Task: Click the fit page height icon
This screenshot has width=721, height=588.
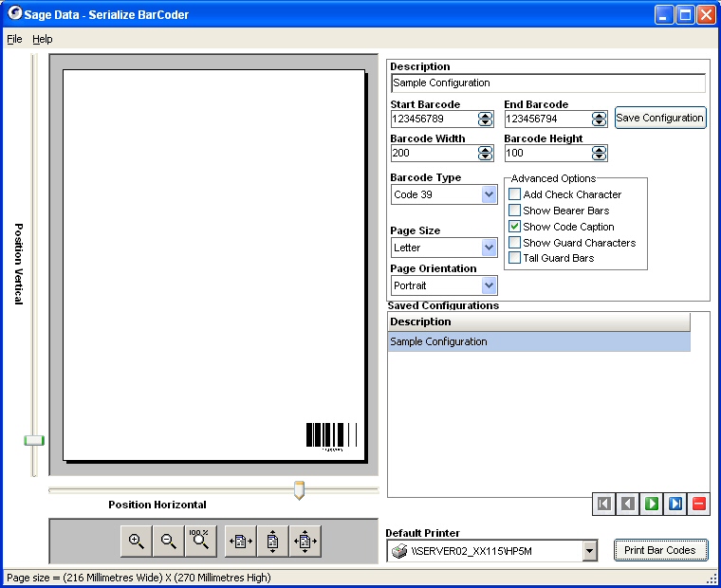Action: click(272, 542)
